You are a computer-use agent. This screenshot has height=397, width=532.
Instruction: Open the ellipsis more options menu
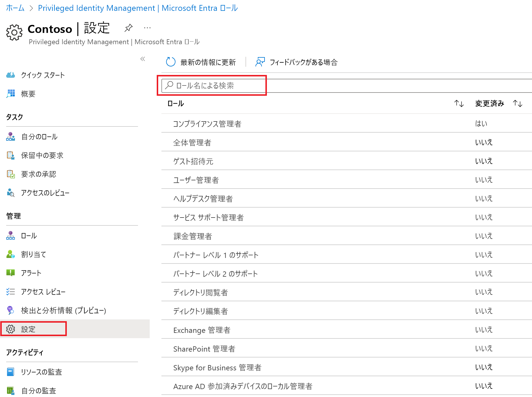point(147,28)
